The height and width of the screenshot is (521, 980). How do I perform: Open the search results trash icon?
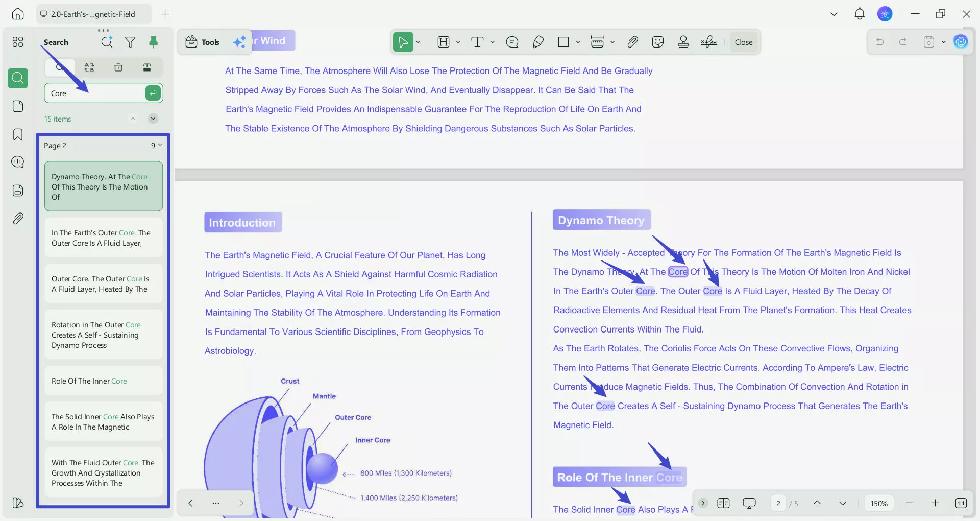click(118, 67)
